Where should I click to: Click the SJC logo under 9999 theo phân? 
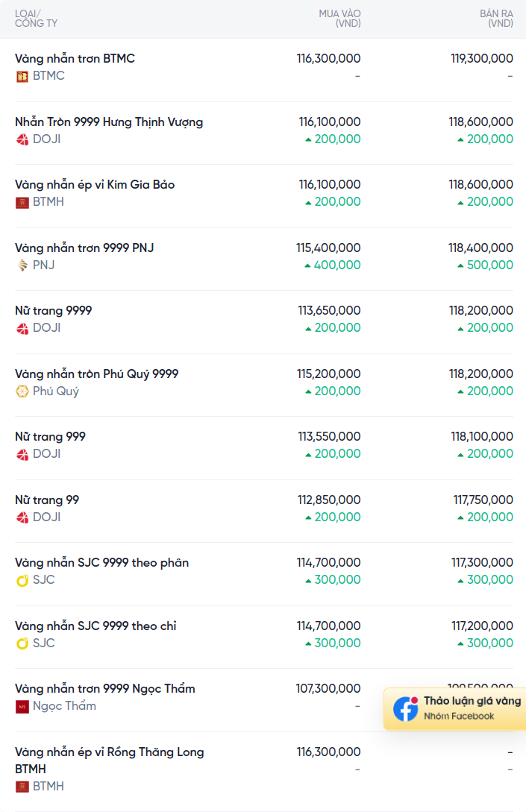click(22, 581)
